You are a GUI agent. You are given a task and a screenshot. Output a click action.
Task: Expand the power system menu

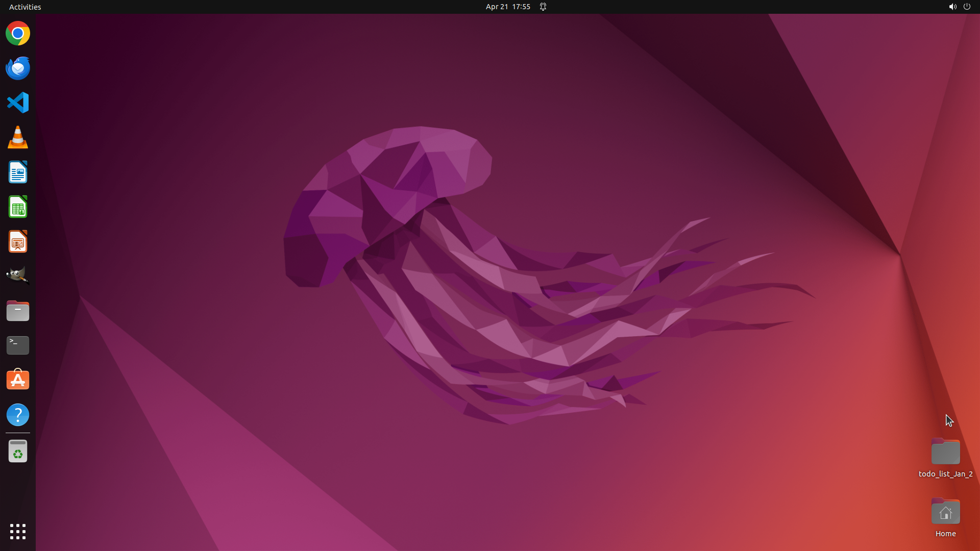click(967, 7)
